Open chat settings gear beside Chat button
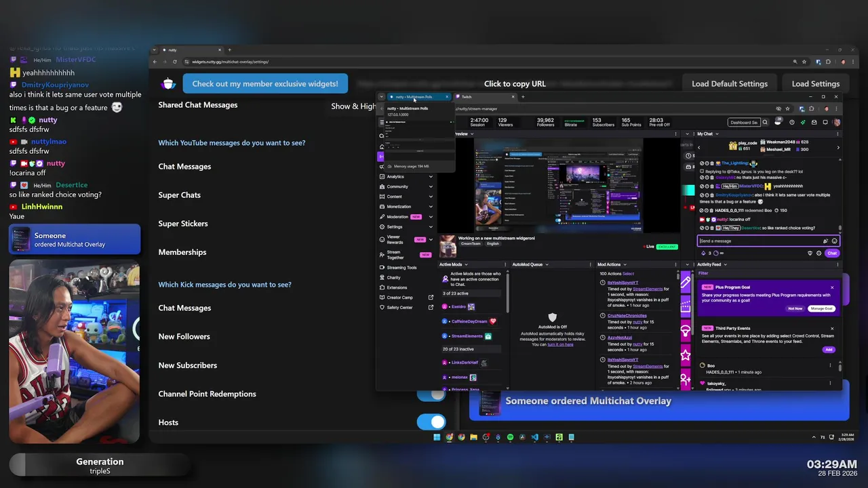The width and height of the screenshot is (868, 488). pyautogui.click(x=818, y=253)
